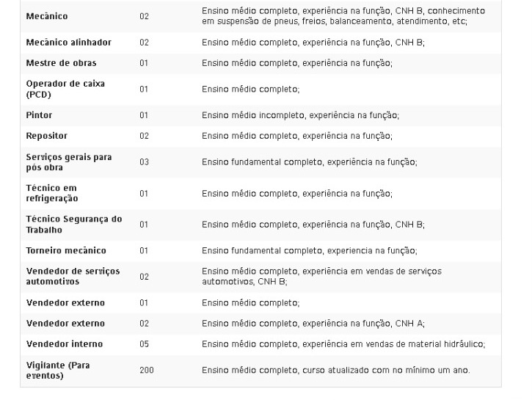Click the 03 vacancies count
This screenshot has width=532, height=400.
(144, 162)
